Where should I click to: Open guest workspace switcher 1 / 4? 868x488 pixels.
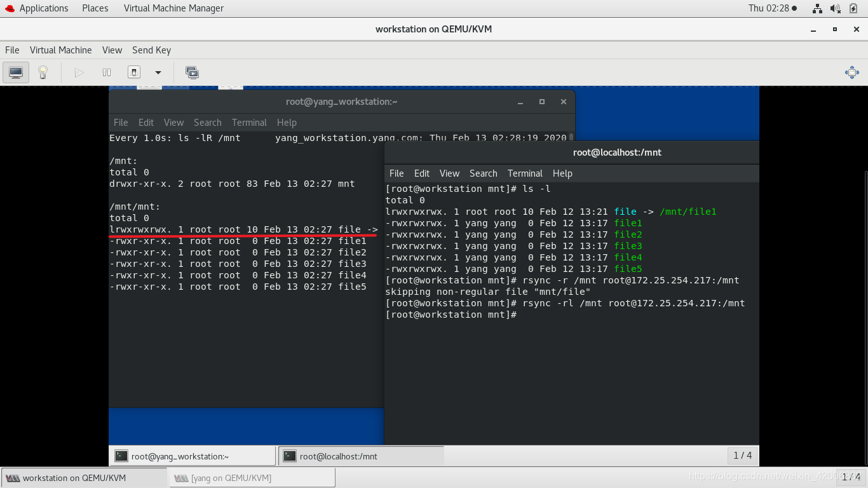click(x=743, y=455)
